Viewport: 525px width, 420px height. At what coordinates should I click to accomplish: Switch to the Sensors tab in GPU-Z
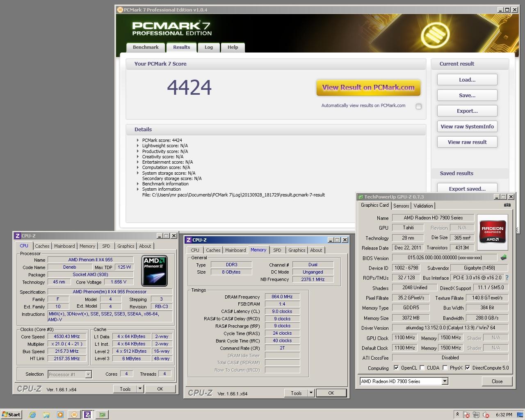pos(401,206)
